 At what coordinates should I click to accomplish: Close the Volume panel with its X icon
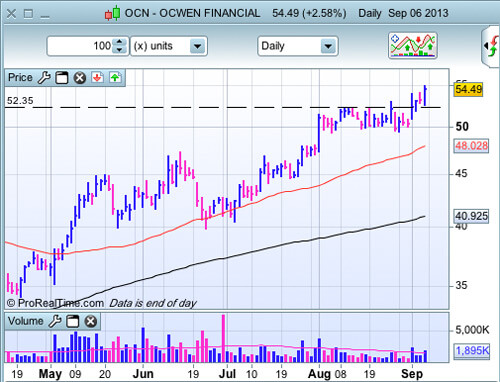(90, 322)
